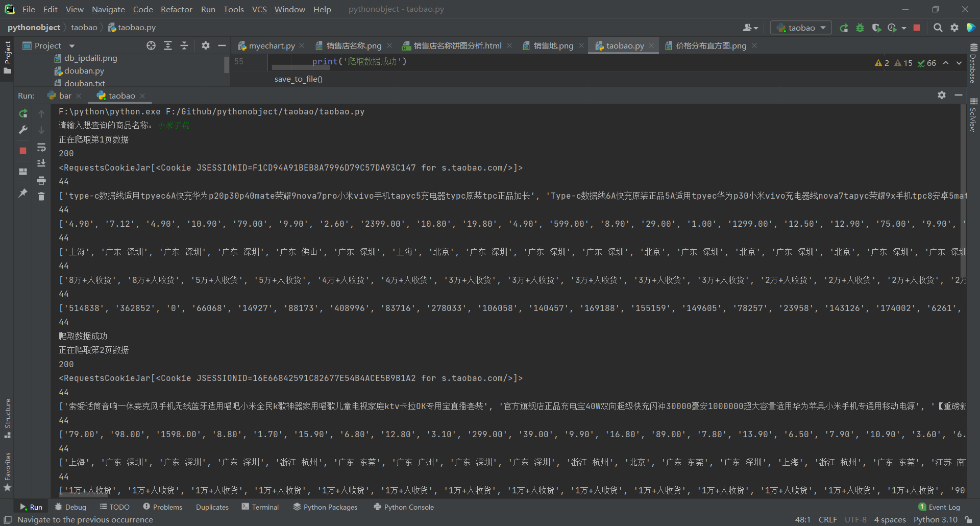Open Project panel options gear
Screen dimensions: 980x526
(206, 46)
